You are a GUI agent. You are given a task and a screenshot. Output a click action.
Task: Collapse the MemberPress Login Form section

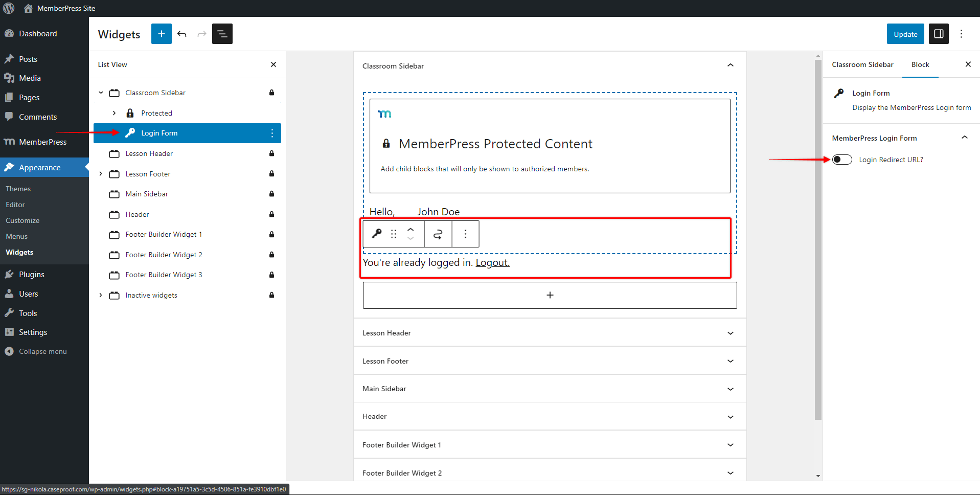click(x=901, y=138)
